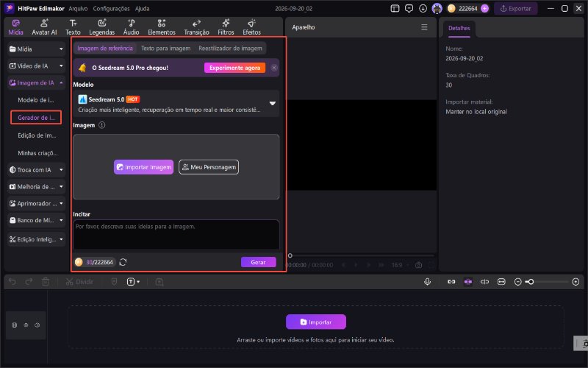Open the Configurações menu
The image size is (588, 368).
[x=112, y=8]
